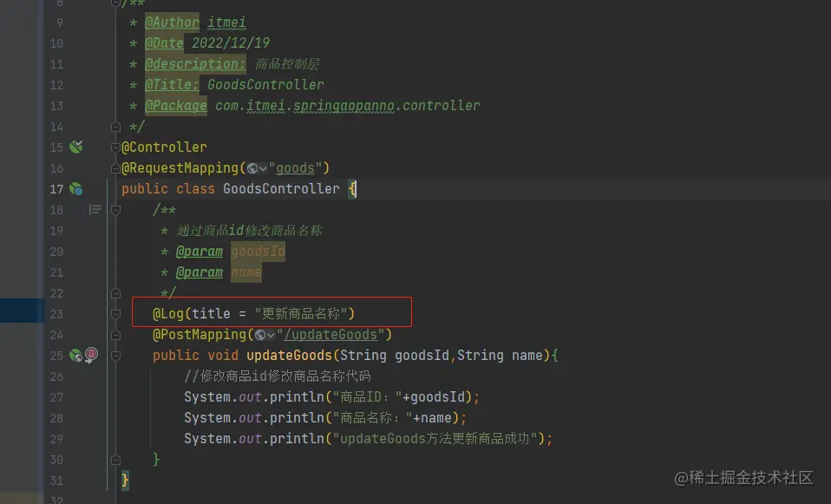Click the fold marker next to @RequestMapping
This screenshot has width=831, height=504.
click(115, 168)
